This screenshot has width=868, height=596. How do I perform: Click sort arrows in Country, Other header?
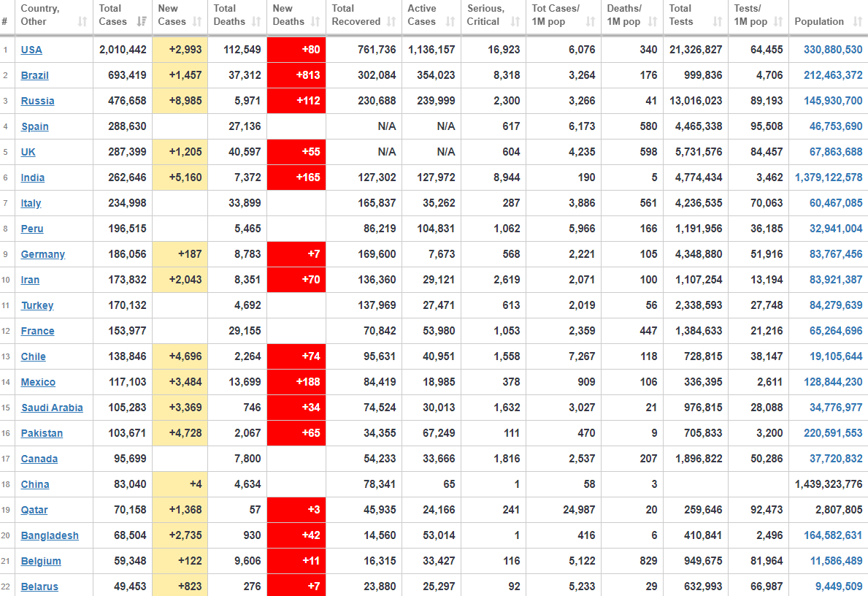pos(82,22)
